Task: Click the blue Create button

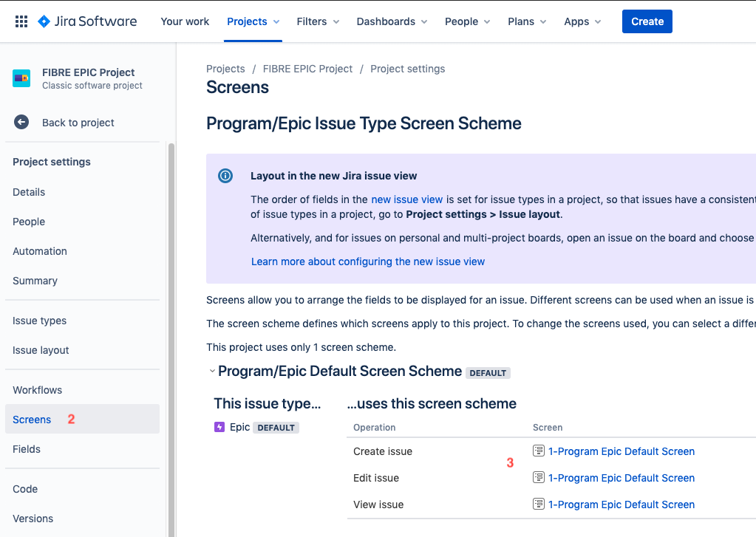Action: point(647,21)
